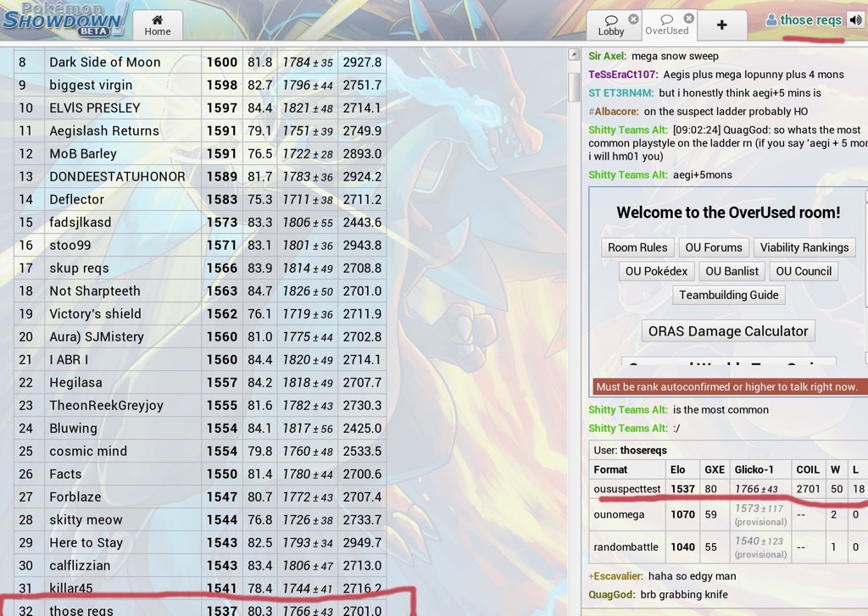This screenshot has height=616, width=868.
Task: Click username Sir Axel in chat
Action: (x=607, y=56)
